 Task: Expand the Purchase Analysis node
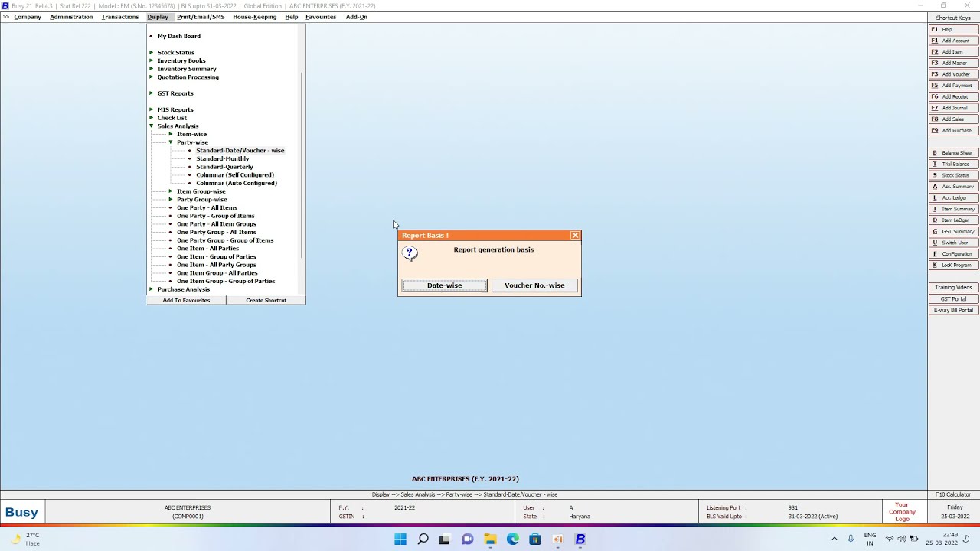point(151,289)
